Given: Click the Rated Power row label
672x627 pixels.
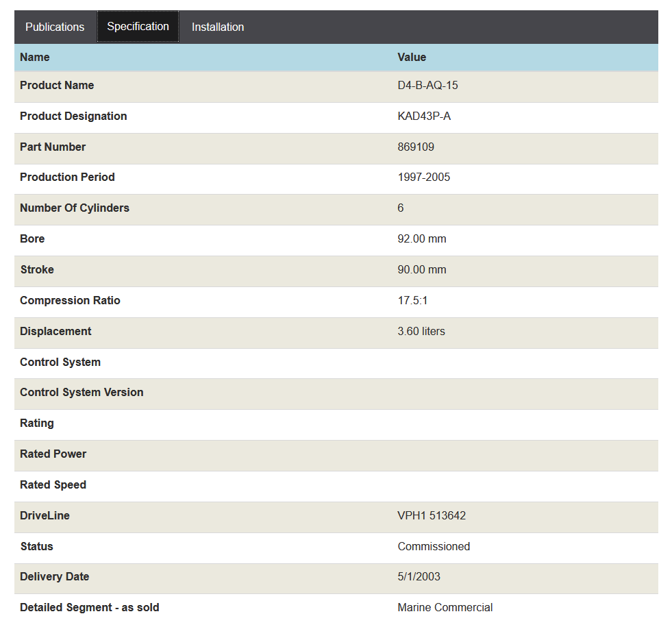Looking at the screenshot, I should coord(53,454).
